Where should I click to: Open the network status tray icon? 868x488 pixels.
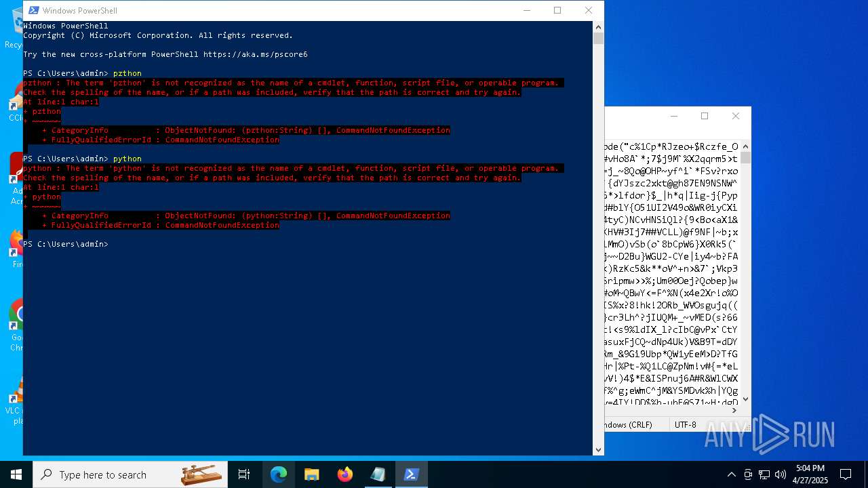point(764,474)
